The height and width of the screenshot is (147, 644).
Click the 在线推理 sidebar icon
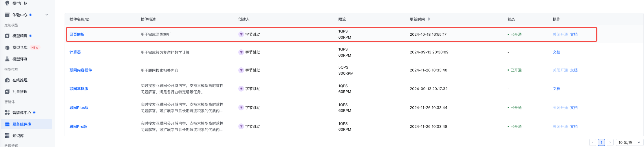[7, 80]
